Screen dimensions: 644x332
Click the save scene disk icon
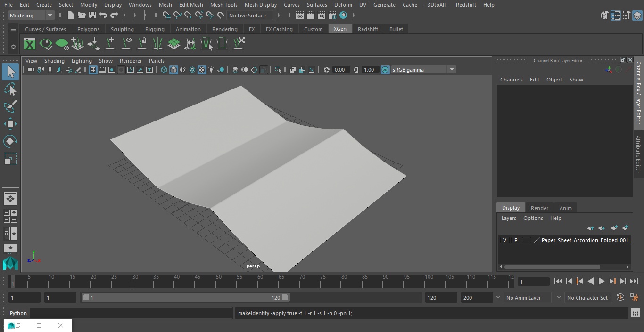pyautogui.click(x=92, y=16)
